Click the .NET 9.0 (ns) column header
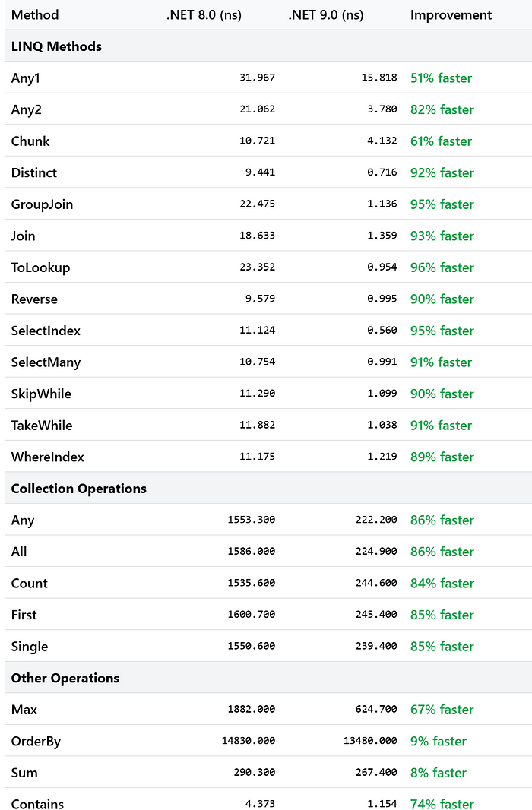 pos(325,15)
